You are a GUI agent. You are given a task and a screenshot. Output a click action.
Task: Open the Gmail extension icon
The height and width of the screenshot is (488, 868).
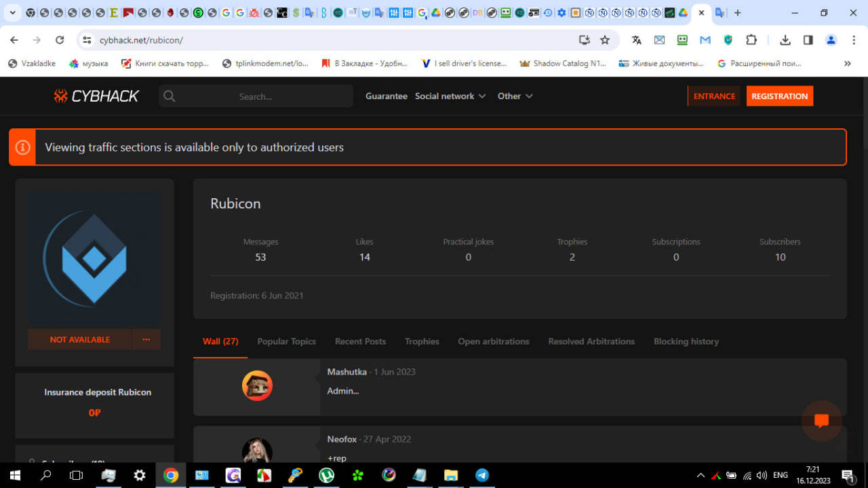pos(705,40)
